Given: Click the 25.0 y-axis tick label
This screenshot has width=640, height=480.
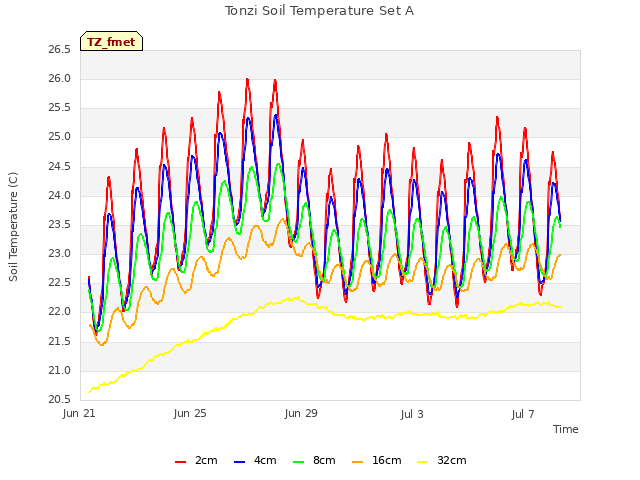Looking at the screenshot, I should tap(60, 137).
